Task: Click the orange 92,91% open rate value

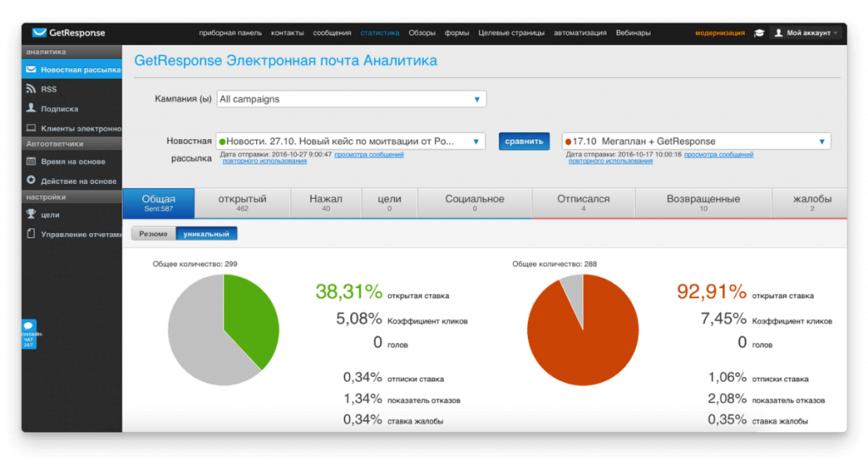Action: tap(711, 291)
